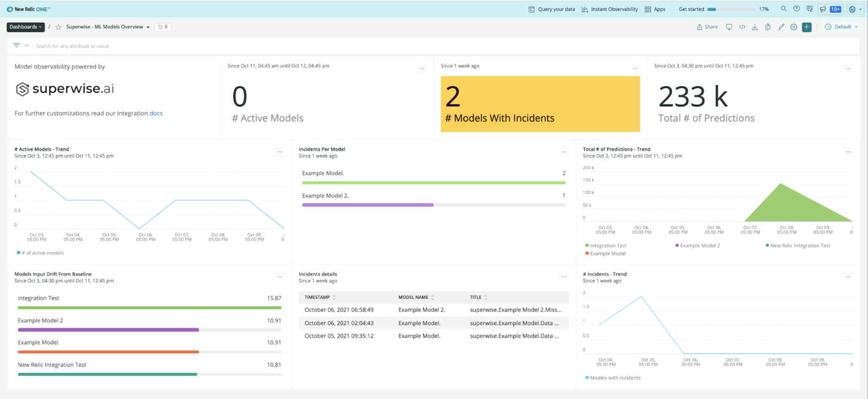868x399 pixels.
Task: Export the dashboard using the download icon
Action: pyautogui.click(x=755, y=27)
